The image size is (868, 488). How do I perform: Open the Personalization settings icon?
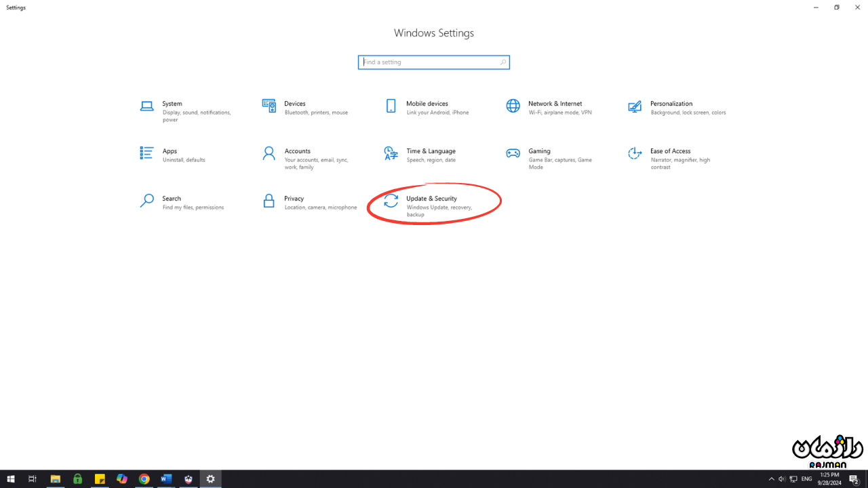pyautogui.click(x=635, y=106)
